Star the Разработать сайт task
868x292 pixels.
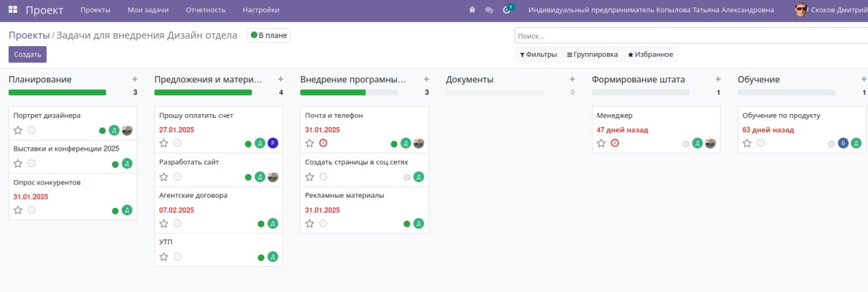coord(164,177)
